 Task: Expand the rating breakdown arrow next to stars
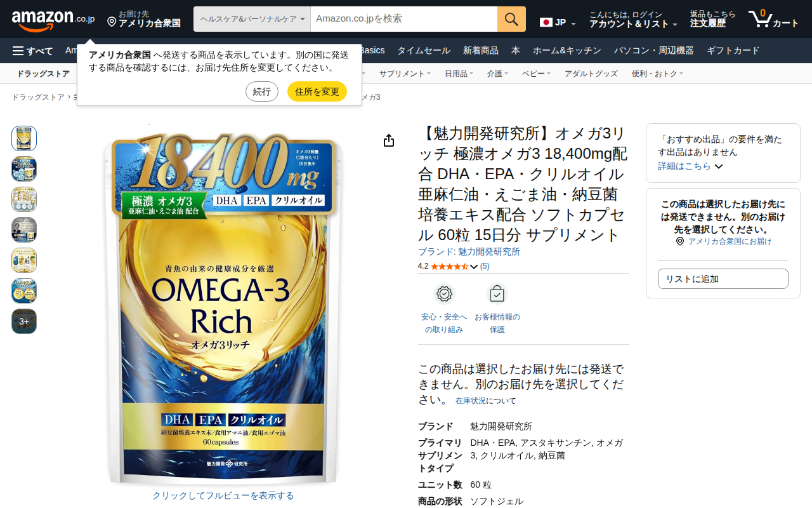pos(474,267)
